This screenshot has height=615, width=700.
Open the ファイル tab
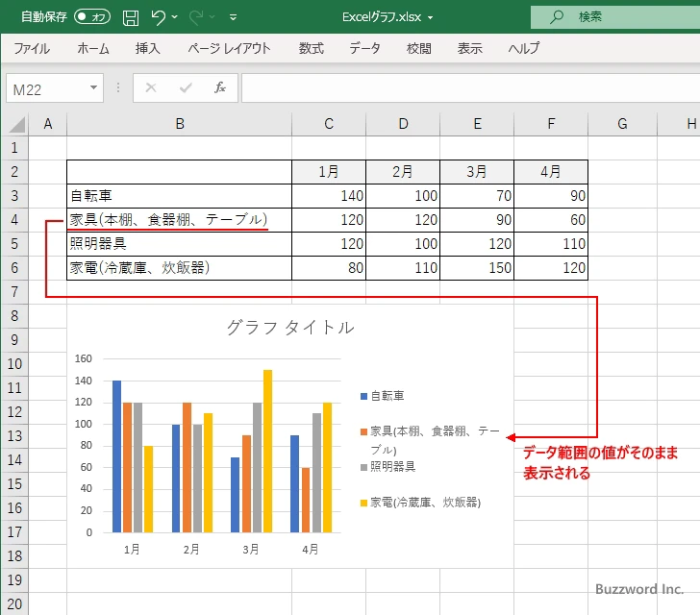point(32,48)
